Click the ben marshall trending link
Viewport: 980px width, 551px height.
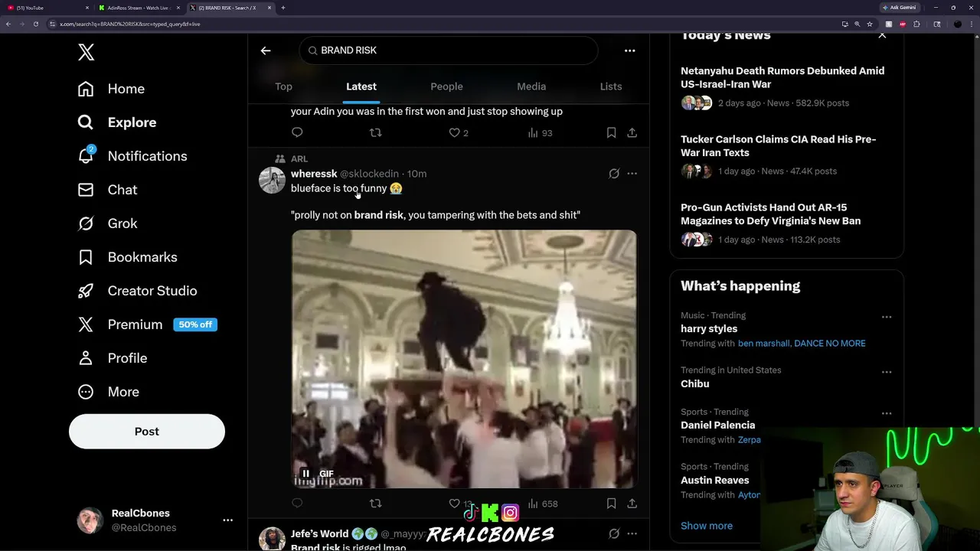tap(764, 344)
